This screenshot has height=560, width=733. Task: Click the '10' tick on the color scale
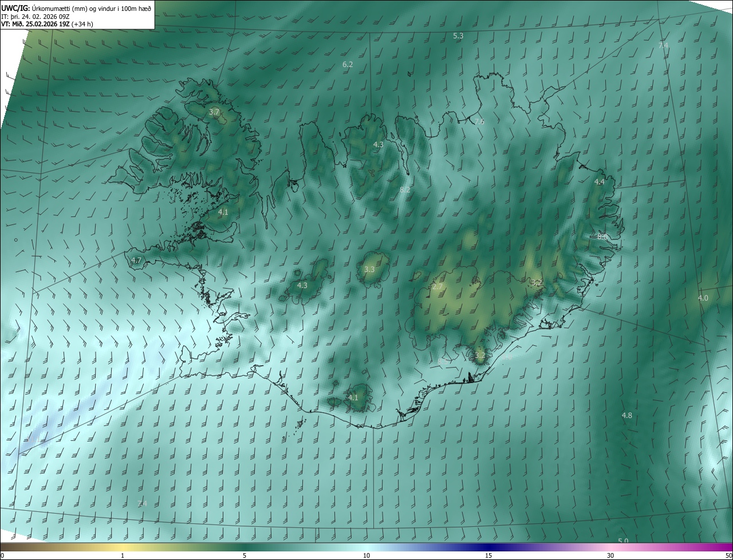point(366,555)
